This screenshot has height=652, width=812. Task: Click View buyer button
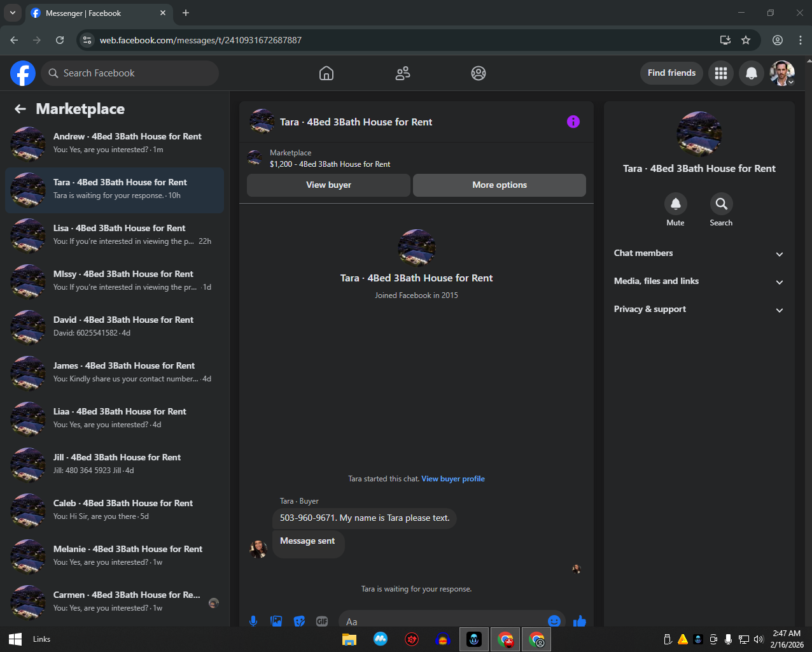pyautogui.click(x=328, y=185)
